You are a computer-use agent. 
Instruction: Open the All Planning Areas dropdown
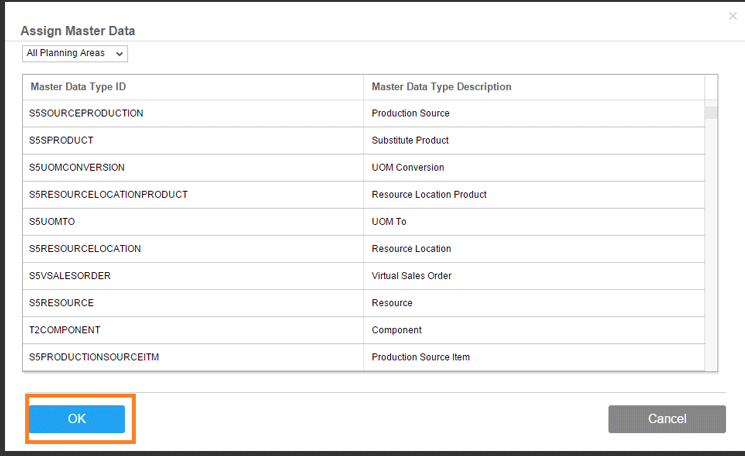(x=75, y=53)
